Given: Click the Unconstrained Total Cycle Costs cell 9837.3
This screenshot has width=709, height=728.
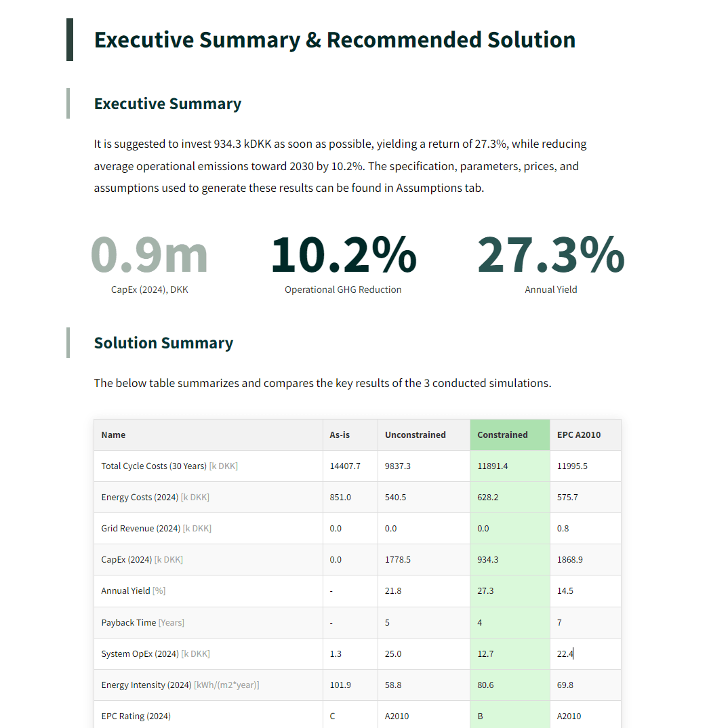Looking at the screenshot, I should pyautogui.click(x=398, y=466).
